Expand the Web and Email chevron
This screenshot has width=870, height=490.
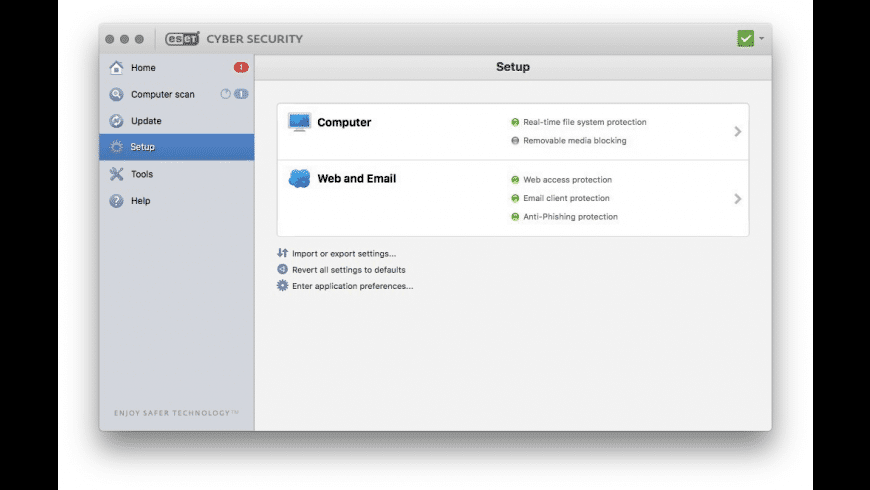[x=737, y=199]
